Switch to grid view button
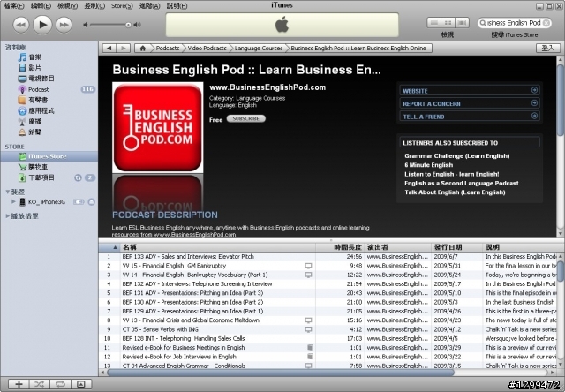This screenshot has width=565, height=392. click(448, 23)
